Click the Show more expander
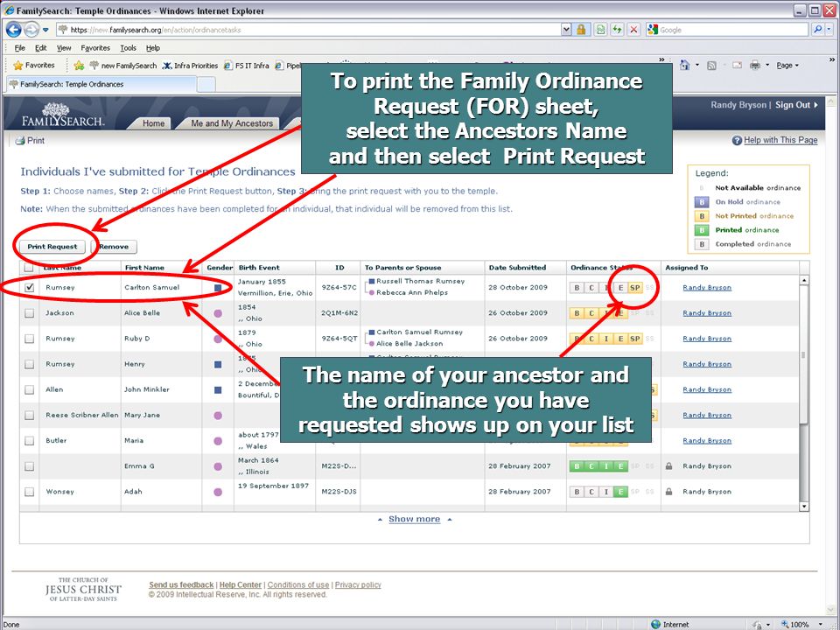 tap(415, 519)
